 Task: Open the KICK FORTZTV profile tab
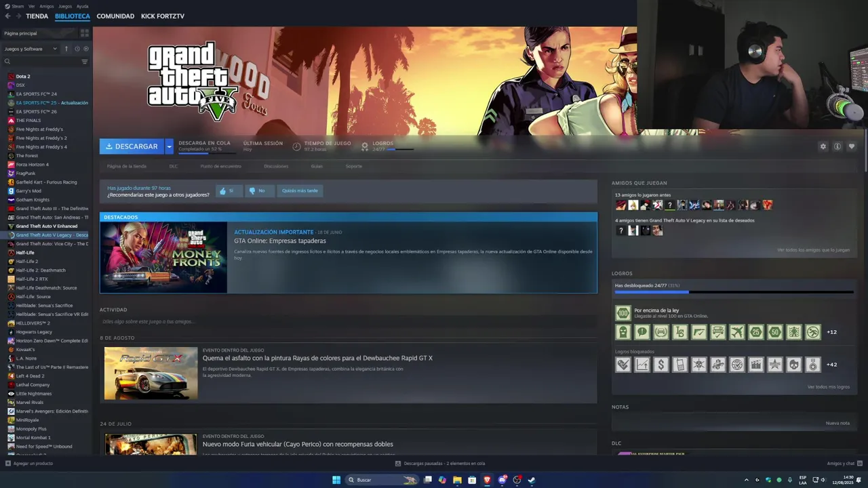[x=163, y=16]
